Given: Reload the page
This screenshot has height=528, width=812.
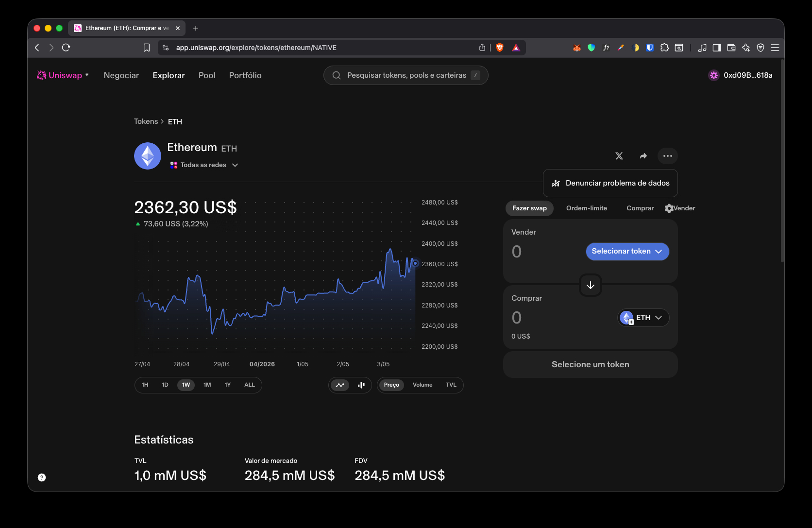Looking at the screenshot, I should (66, 48).
